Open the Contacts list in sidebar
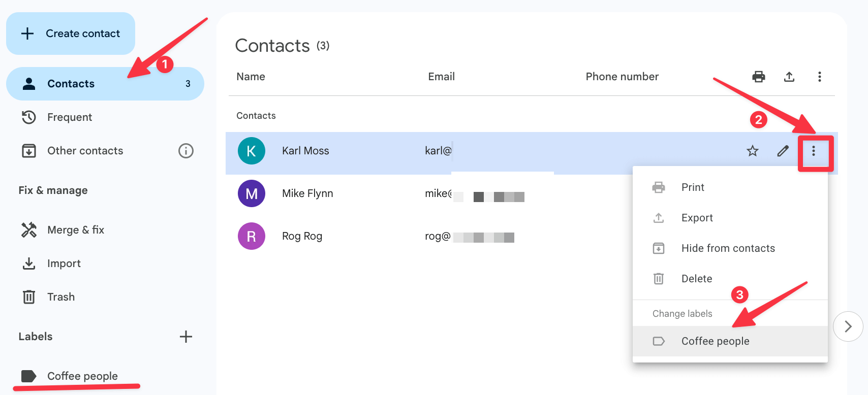Screen dimensions: 868x395 [x=105, y=84]
